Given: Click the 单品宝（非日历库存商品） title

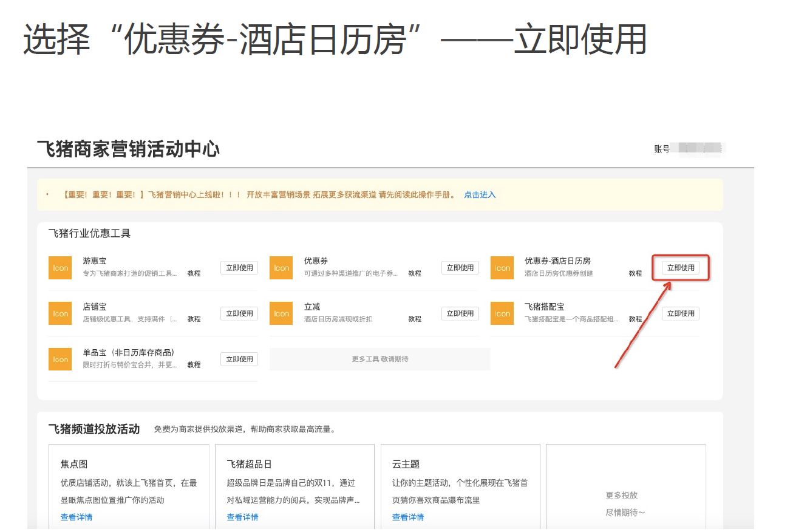Looking at the screenshot, I should 129,352.
